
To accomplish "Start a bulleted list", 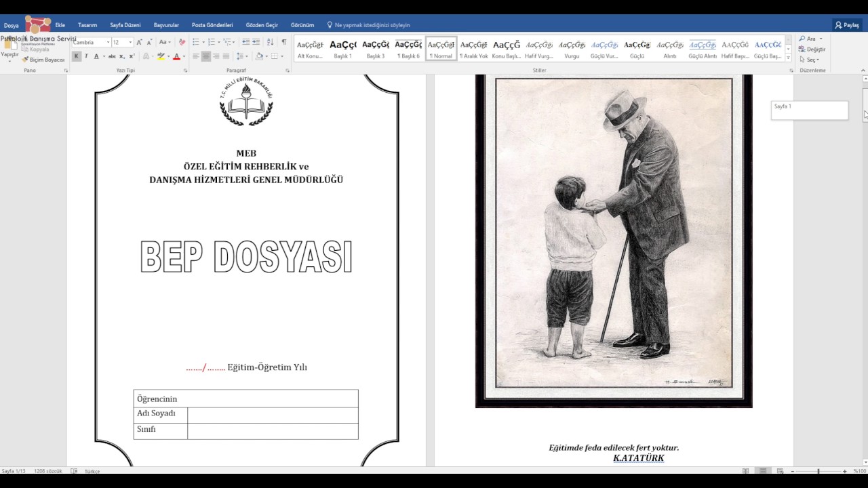I will (x=195, y=42).
